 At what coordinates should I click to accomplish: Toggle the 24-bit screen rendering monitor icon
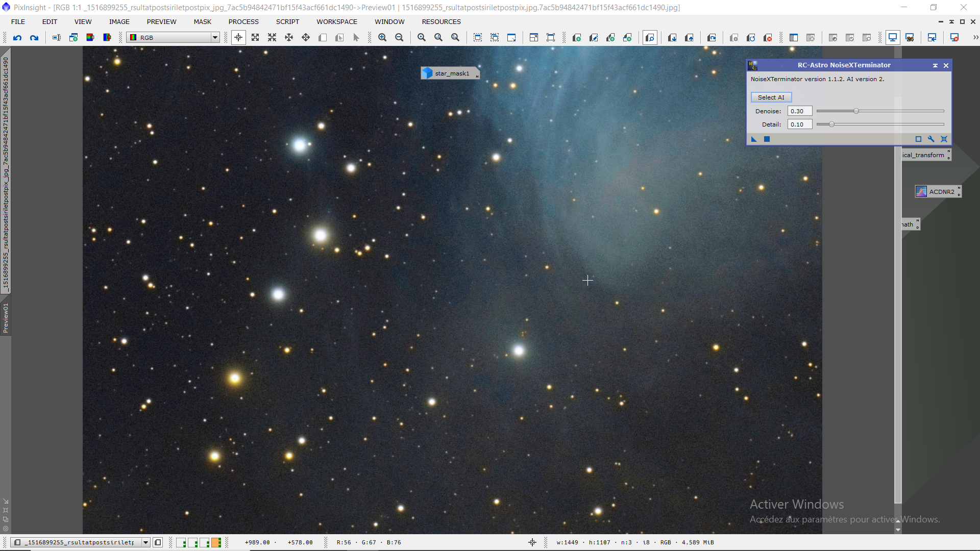pos(910,37)
